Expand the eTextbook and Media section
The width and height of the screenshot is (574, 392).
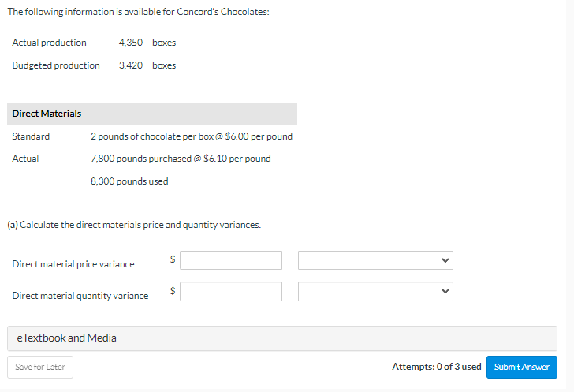(67, 338)
